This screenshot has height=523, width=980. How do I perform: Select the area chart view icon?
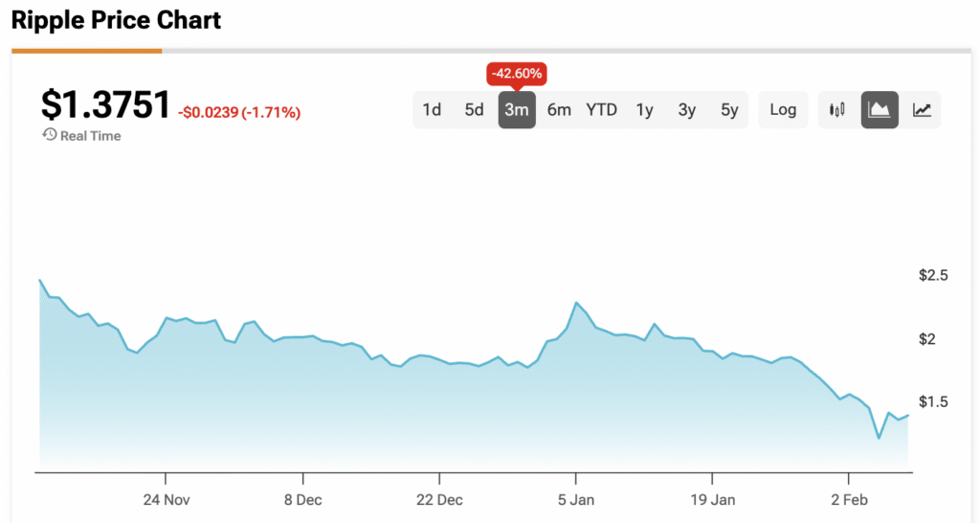tap(880, 110)
